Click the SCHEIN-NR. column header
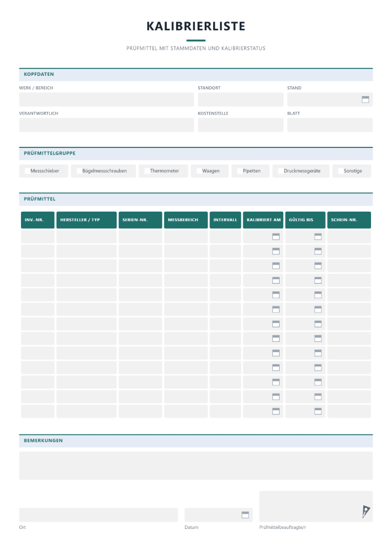 (349, 220)
